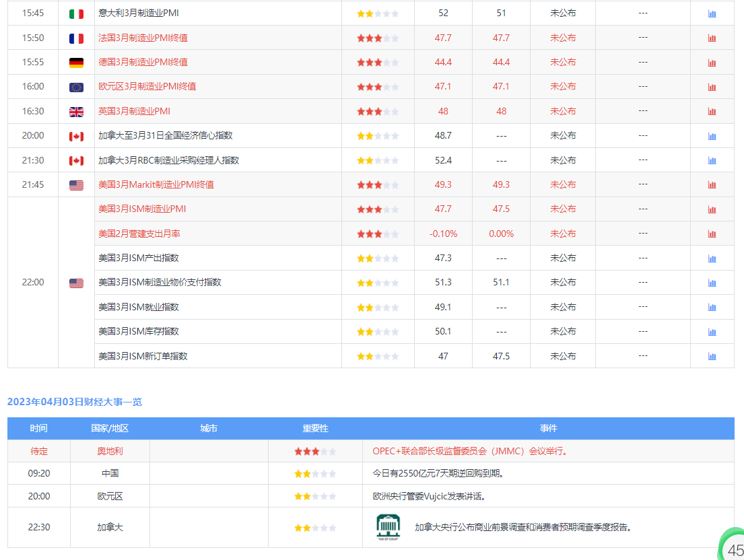Open 美国2月营建支出月率 indicator link
744x560 pixels.
click(139, 234)
